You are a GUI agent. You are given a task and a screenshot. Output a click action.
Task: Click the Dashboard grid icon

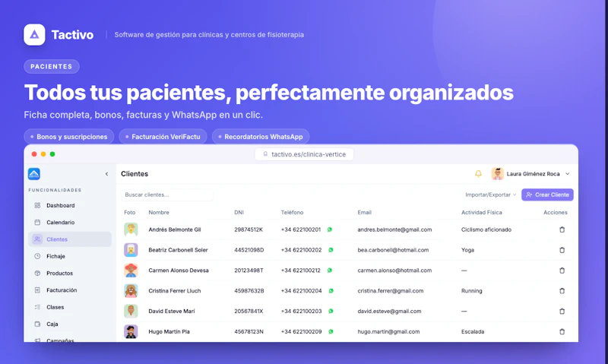pyautogui.click(x=37, y=205)
